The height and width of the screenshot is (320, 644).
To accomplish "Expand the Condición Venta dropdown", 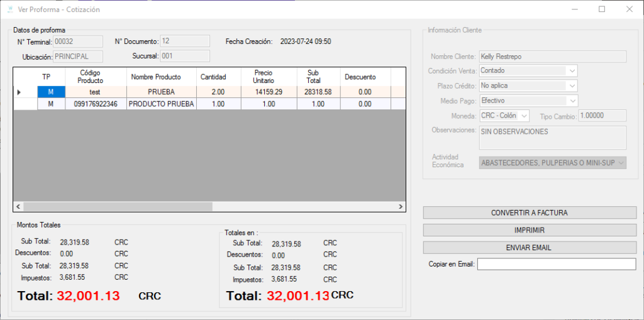I will (x=571, y=71).
